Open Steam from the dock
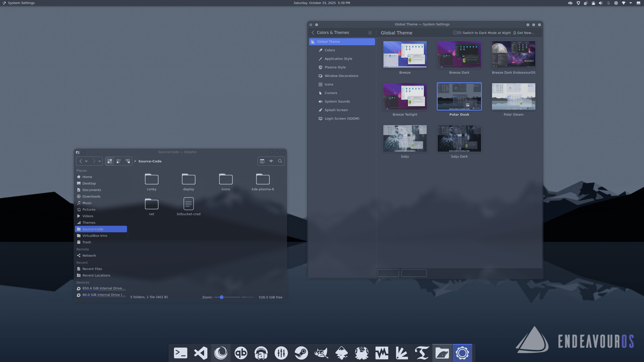Image resolution: width=644 pixels, height=362 pixels. [301, 353]
